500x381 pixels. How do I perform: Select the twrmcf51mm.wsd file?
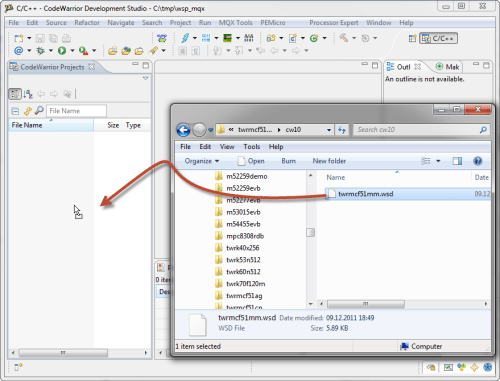point(365,194)
